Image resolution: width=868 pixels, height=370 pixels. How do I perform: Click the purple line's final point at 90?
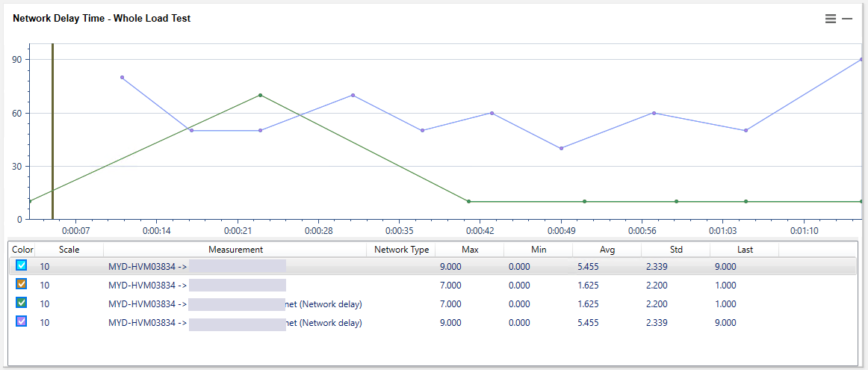(x=862, y=59)
